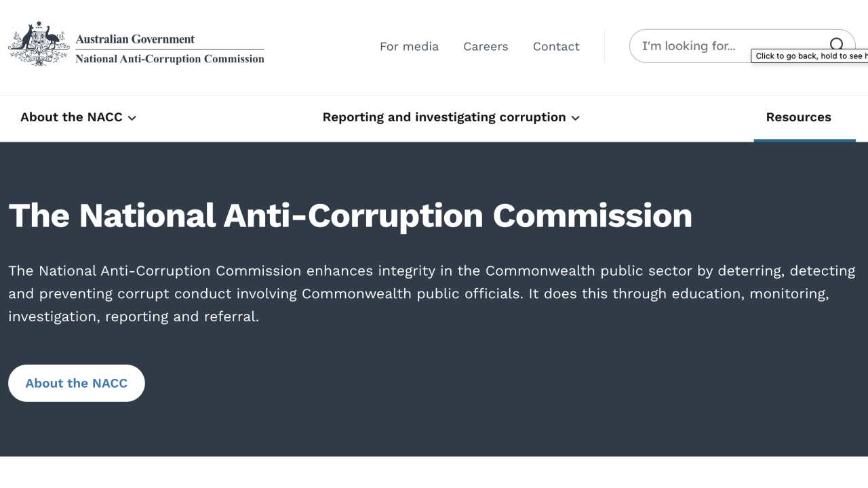Click the main National Anti-Corruption Commission heading

350,216
